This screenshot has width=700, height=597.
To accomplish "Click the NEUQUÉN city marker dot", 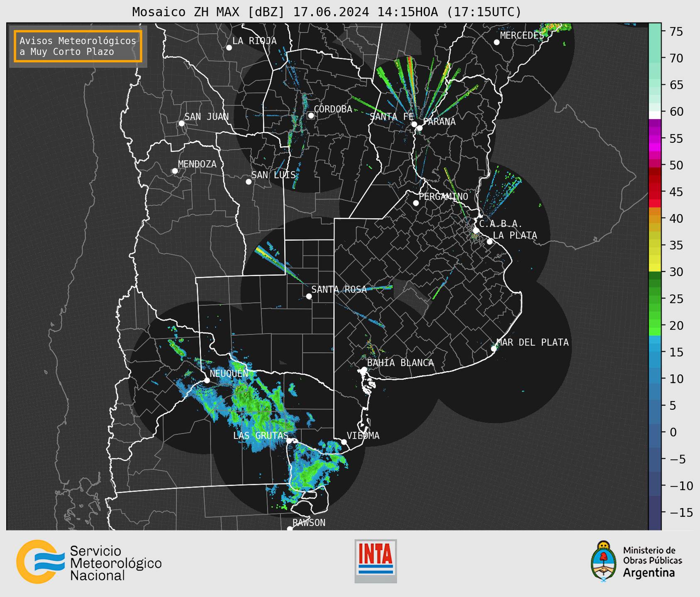I will click(207, 380).
